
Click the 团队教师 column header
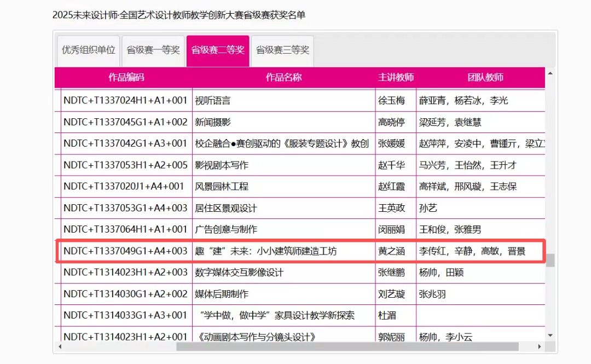[485, 77]
